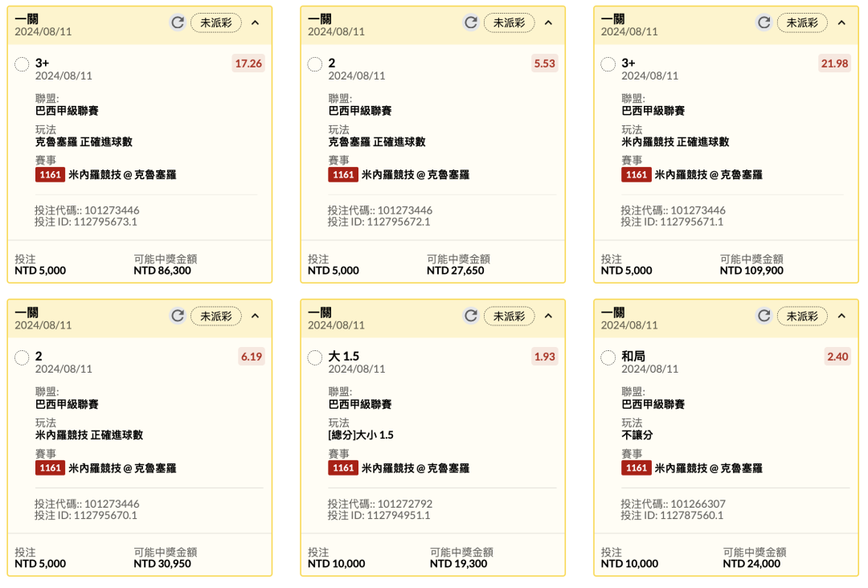Click 和局 selection title

[x=633, y=356]
